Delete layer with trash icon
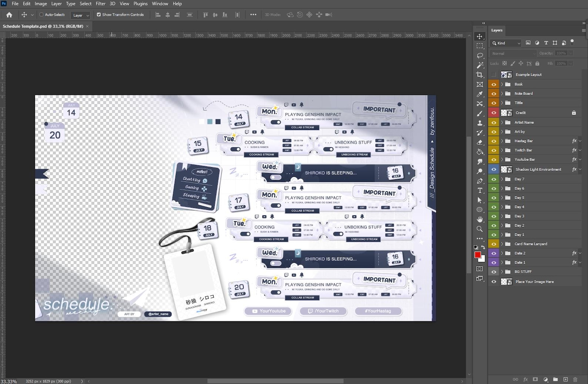 575,379
